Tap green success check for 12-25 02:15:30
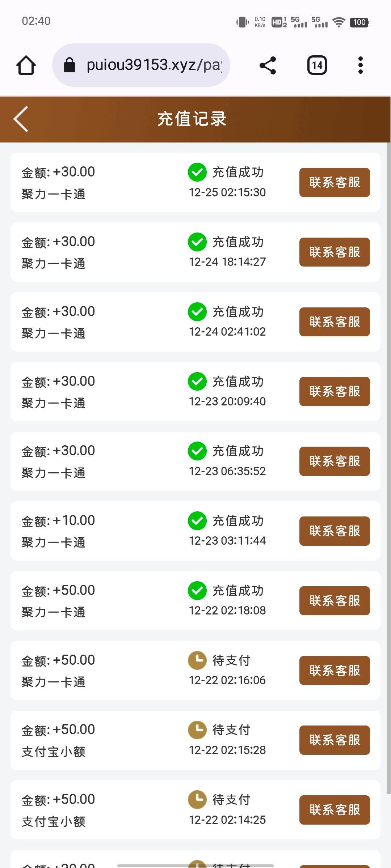 [197, 172]
